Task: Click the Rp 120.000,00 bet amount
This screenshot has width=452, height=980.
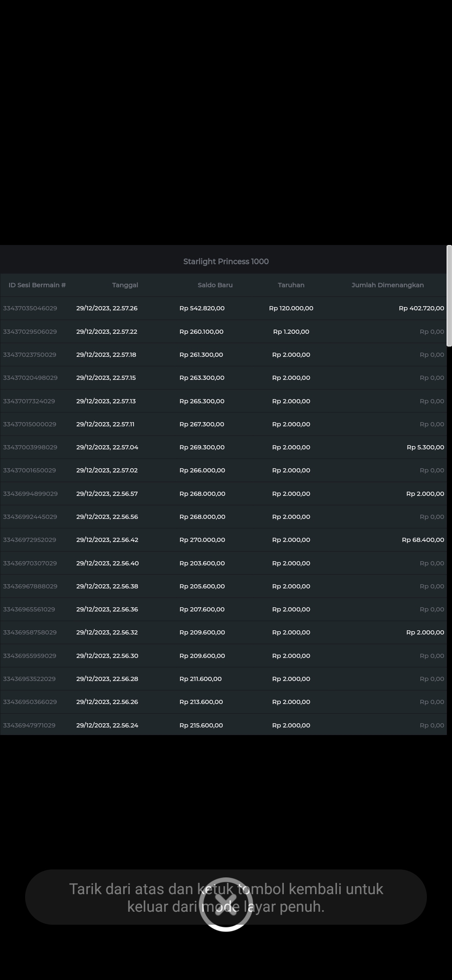Action: pyautogui.click(x=291, y=308)
